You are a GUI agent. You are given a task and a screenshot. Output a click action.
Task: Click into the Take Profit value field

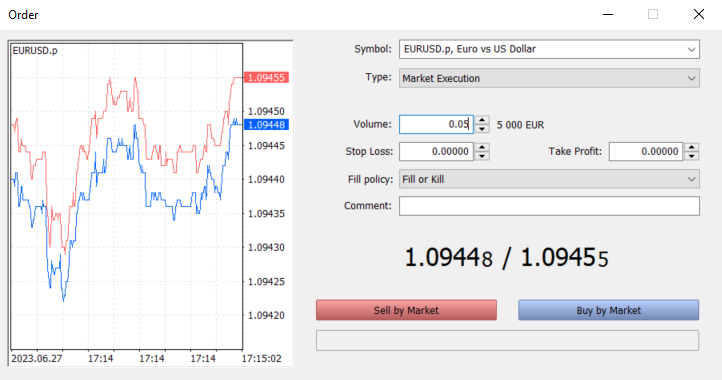click(x=646, y=152)
